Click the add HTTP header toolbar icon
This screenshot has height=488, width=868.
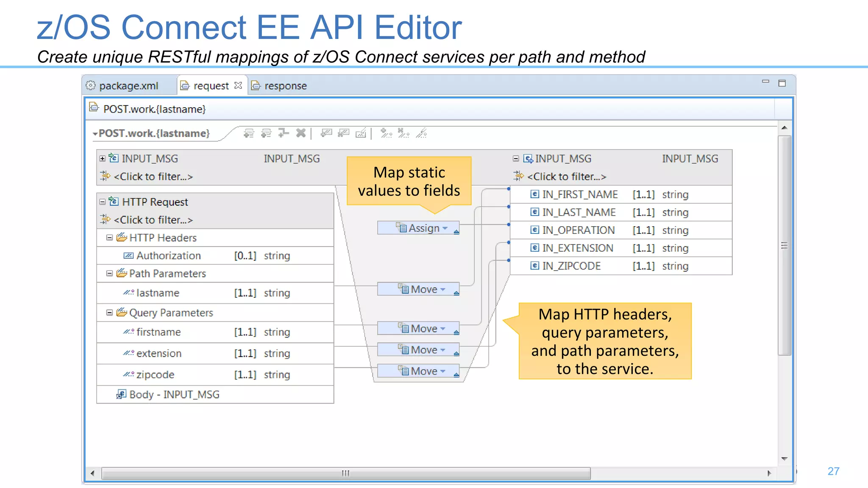326,133
